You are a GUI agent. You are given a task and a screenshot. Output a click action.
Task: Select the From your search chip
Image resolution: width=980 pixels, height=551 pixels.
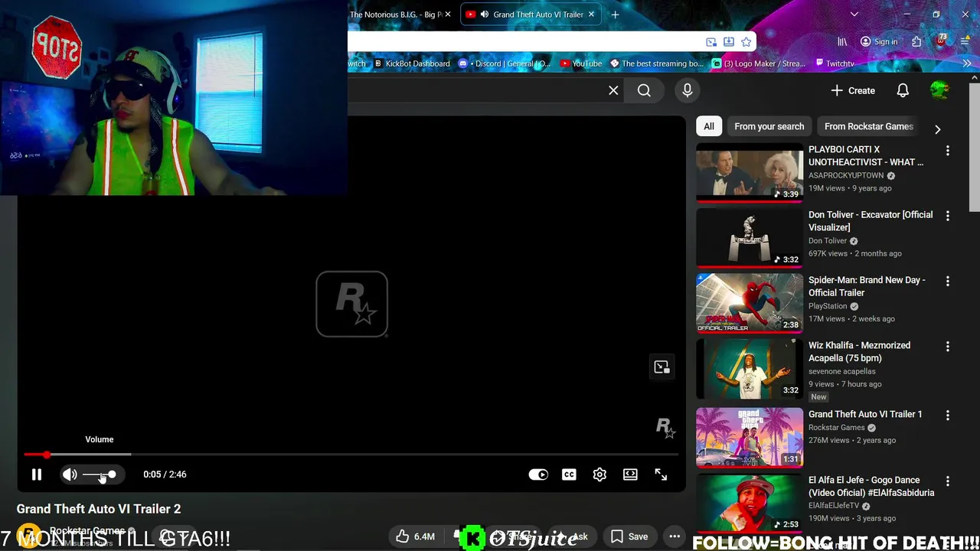click(769, 126)
